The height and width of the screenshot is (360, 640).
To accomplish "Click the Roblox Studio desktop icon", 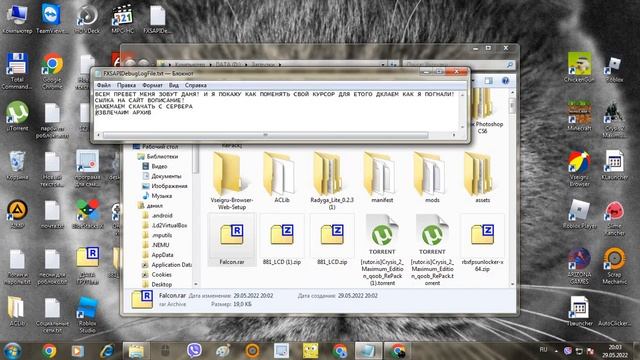I will pyautogui.click(x=87, y=315).
